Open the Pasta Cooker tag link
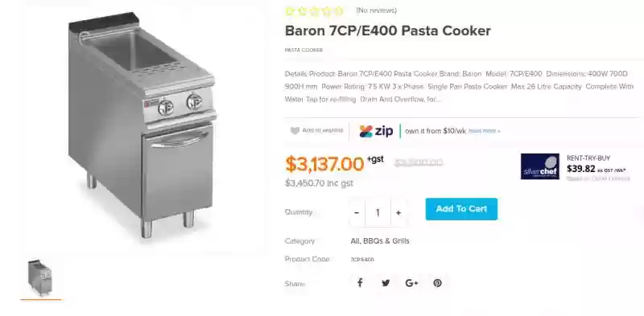Image resolution: width=644 pixels, height=316 pixels. tap(303, 50)
